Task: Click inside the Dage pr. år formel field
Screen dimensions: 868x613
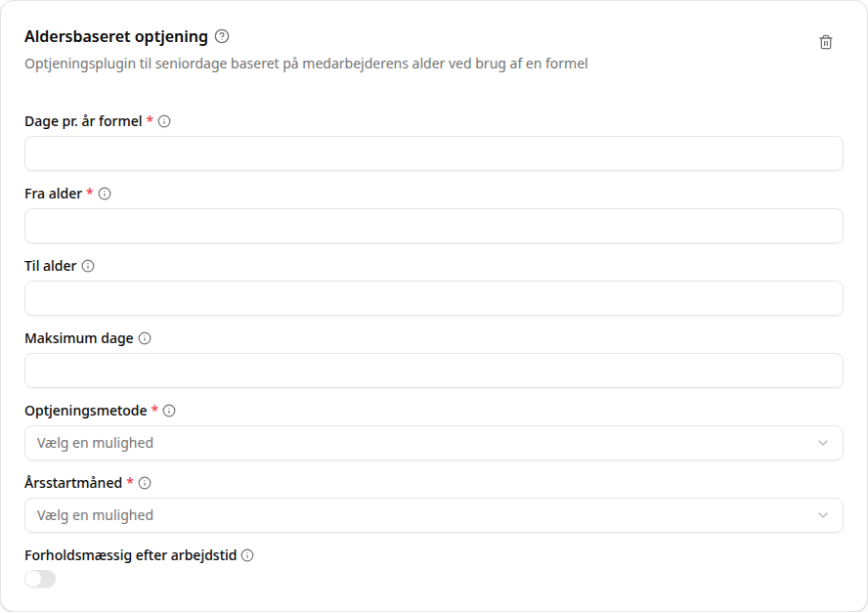Action: (433, 153)
